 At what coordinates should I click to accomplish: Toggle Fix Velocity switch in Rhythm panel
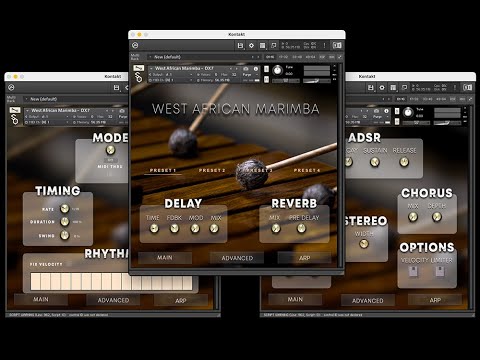tap(69, 264)
